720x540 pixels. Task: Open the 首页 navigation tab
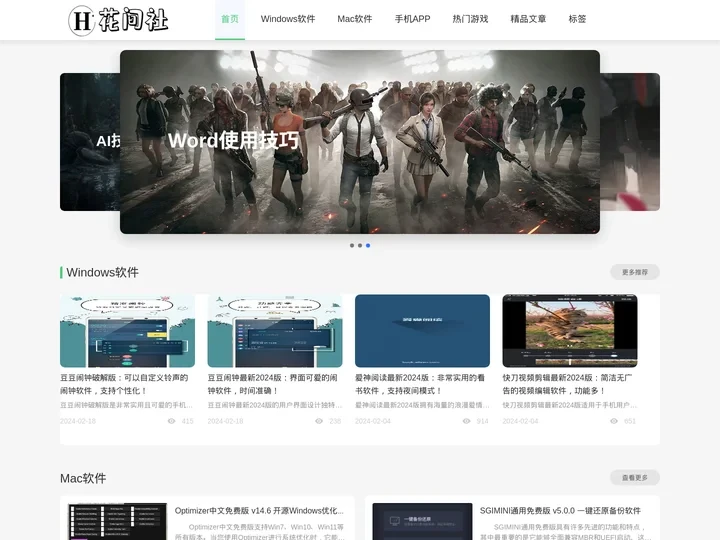tap(230, 19)
